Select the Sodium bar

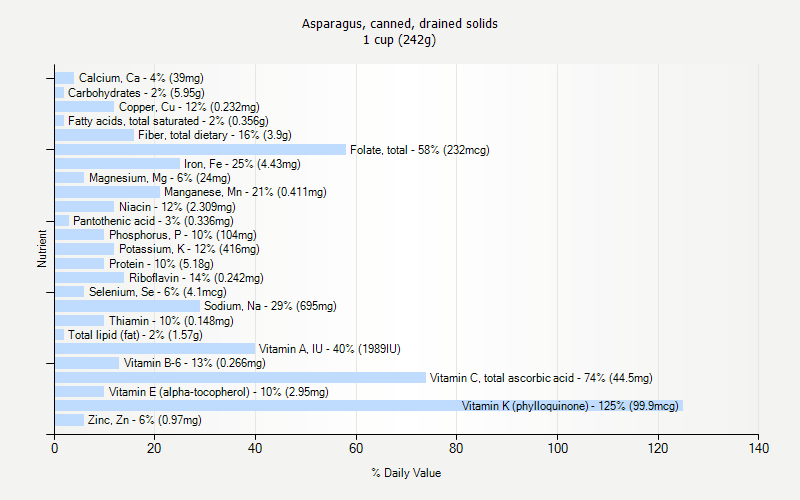tap(128, 306)
